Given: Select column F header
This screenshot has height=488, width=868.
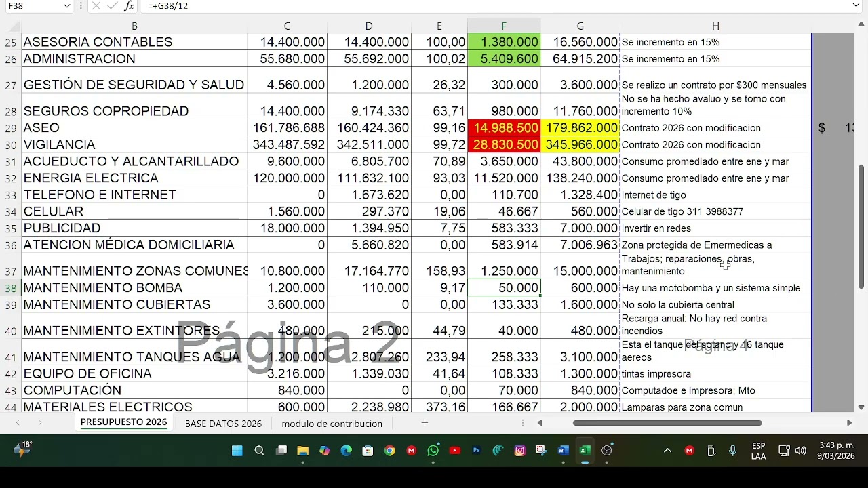Looking at the screenshot, I should pos(504,26).
